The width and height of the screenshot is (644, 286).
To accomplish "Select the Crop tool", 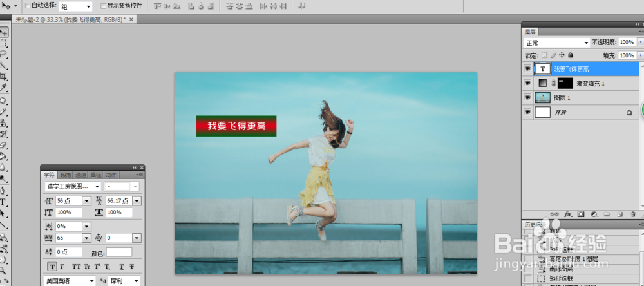I will pyautogui.click(x=4, y=77).
